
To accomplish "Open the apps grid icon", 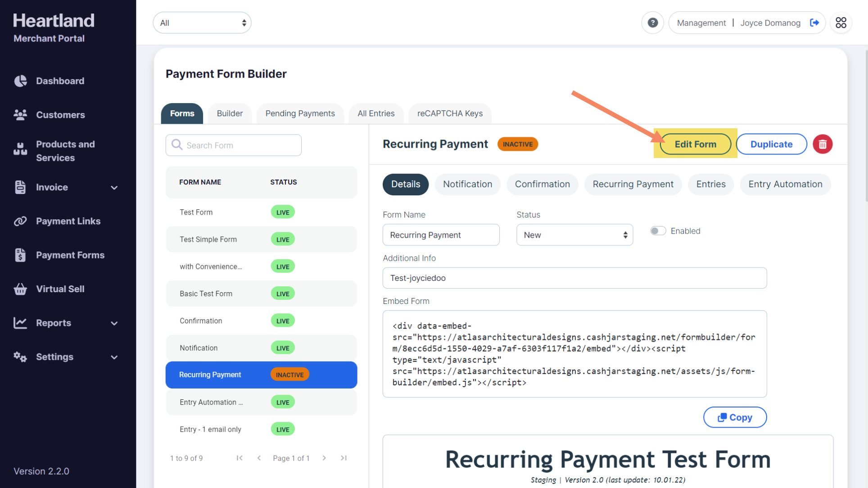I will coord(841,23).
